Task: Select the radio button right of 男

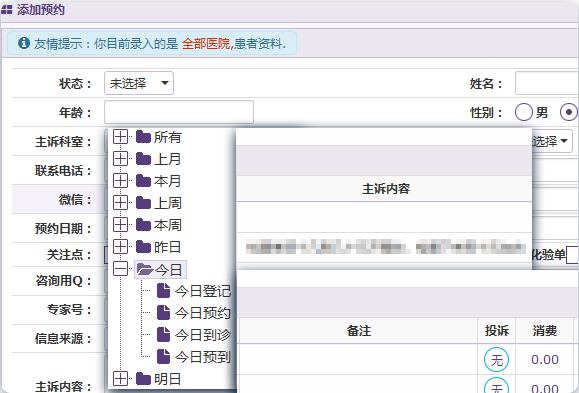Action: pos(569,112)
